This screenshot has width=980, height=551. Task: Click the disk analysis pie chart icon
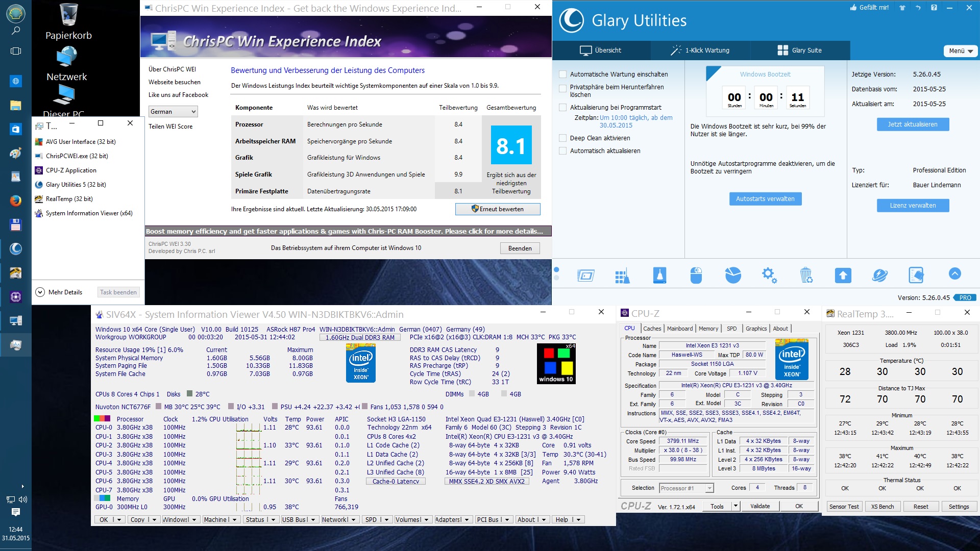[x=733, y=275]
